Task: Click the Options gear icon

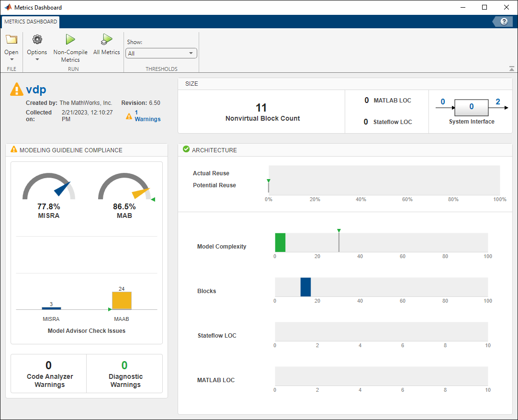Action: click(37, 40)
